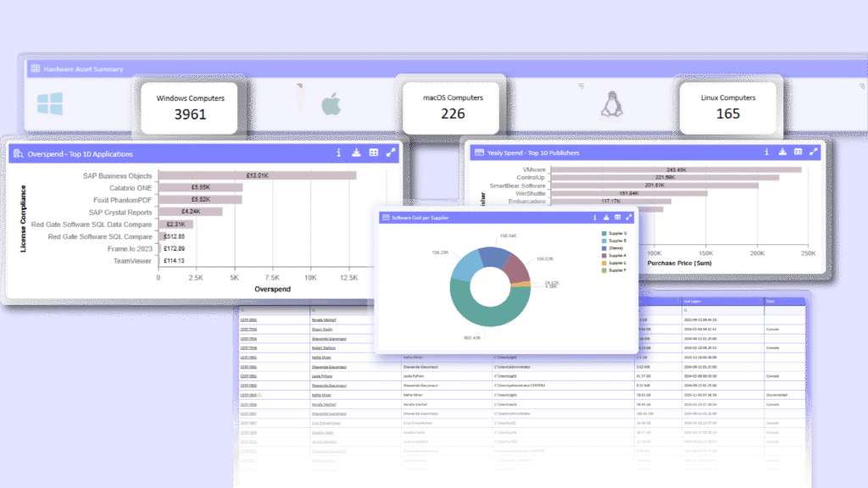Open info on Software Cost per Supplier
The width and height of the screenshot is (868, 488).
coord(595,218)
